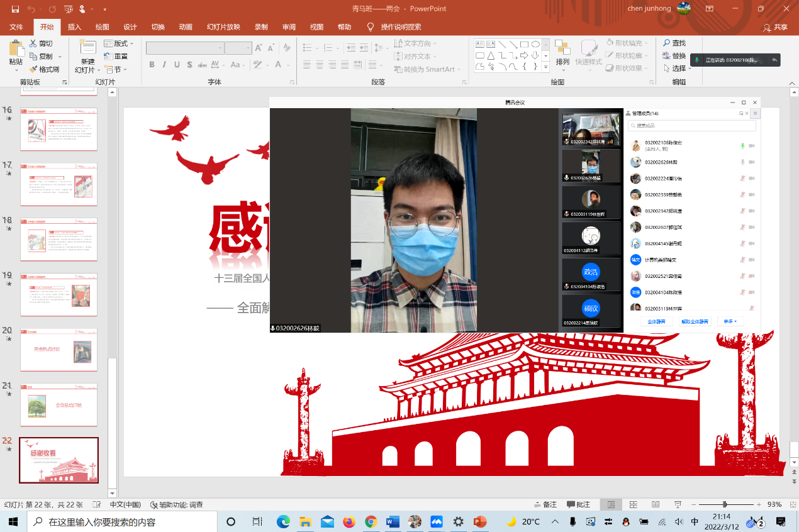
Task: Expand the shapes gallery more button
Action: [545, 66]
